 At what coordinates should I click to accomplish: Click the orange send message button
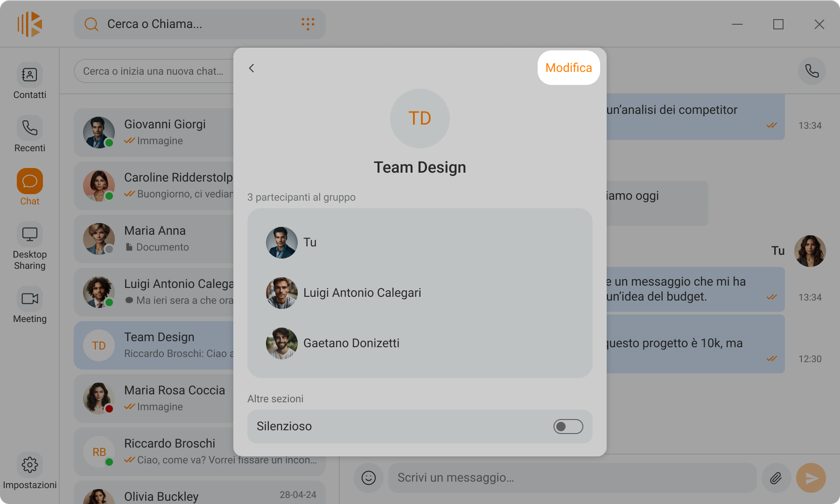coord(811,478)
